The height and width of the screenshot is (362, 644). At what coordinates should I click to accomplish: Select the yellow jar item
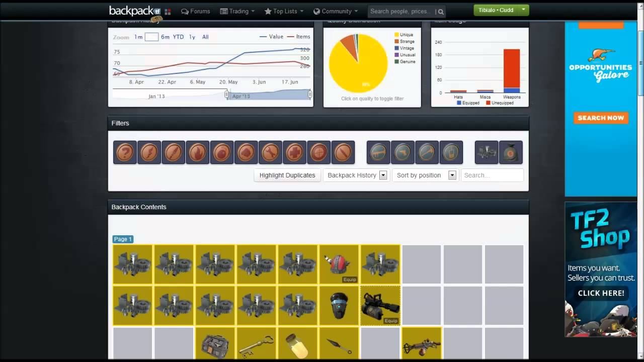pos(298,344)
